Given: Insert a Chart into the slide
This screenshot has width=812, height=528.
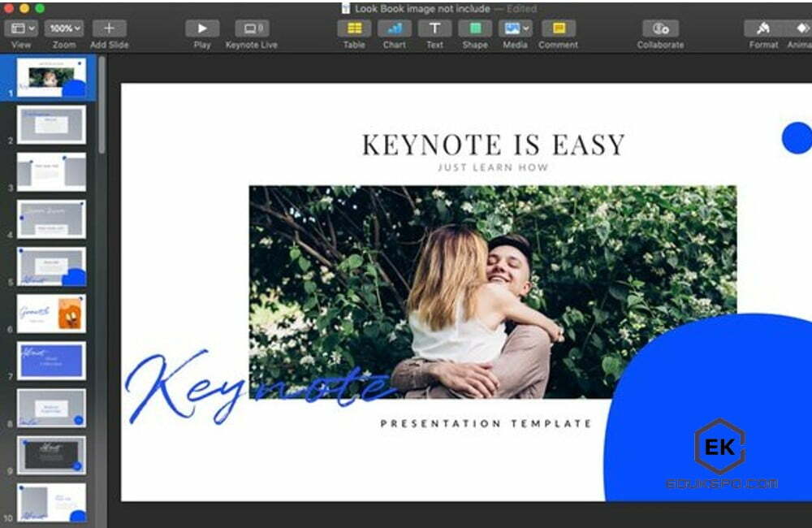Looking at the screenshot, I should click(395, 29).
